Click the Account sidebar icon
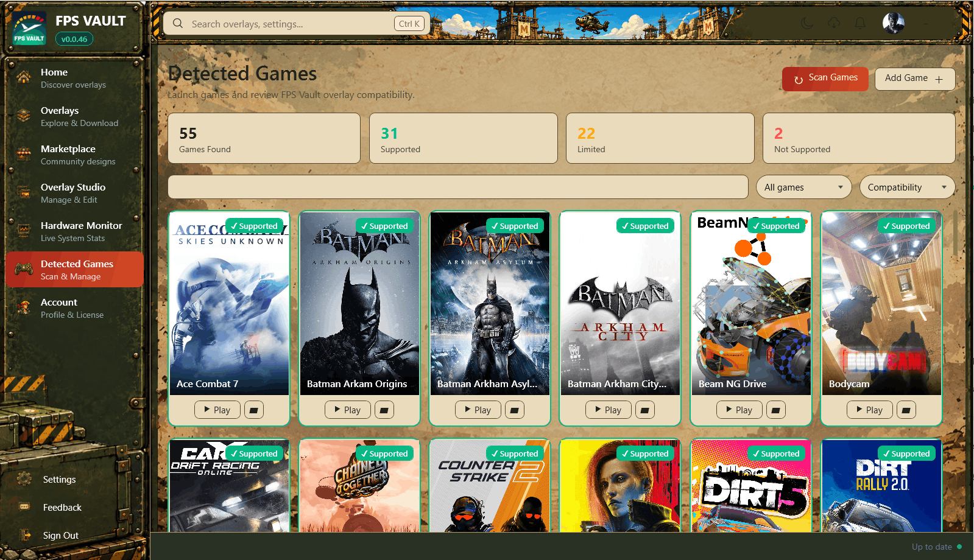974x560 pixels. [x=24, y=308]
